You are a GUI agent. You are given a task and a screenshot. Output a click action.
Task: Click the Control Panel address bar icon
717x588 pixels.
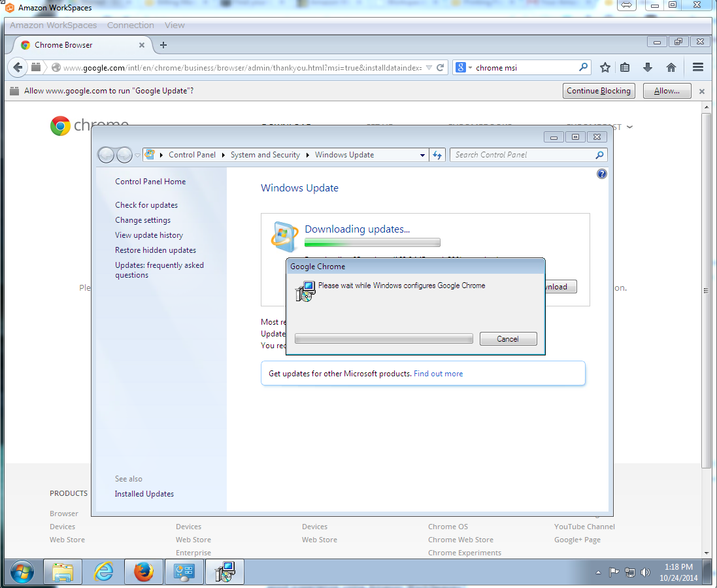[x=150, y=155]
